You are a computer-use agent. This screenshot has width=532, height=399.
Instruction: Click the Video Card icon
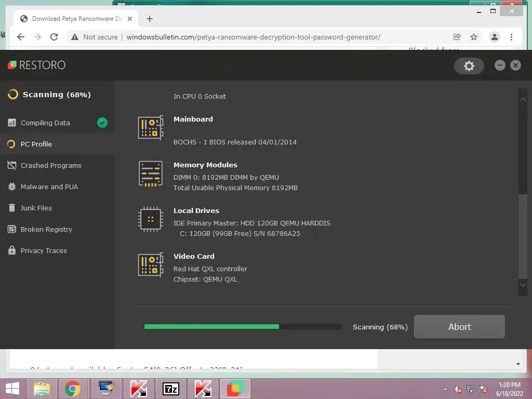(x=151, y=265)
